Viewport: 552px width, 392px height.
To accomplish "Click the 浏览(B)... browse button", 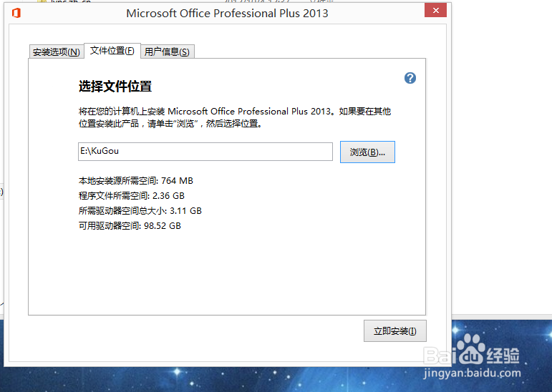I will 367,152.
